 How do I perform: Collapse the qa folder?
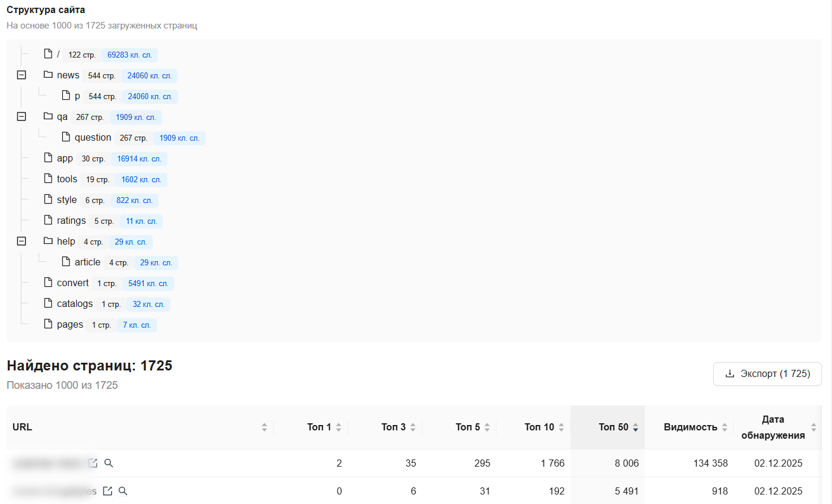(21, 117)
